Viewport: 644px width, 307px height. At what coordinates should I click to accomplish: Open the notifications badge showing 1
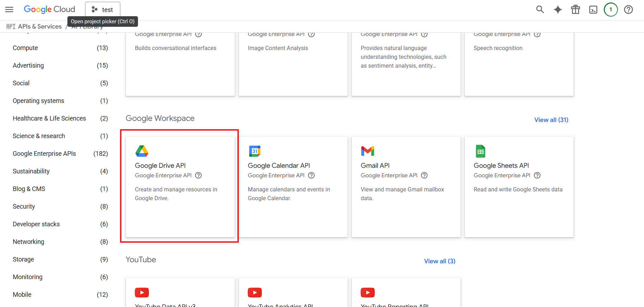(x=611, y=10)
